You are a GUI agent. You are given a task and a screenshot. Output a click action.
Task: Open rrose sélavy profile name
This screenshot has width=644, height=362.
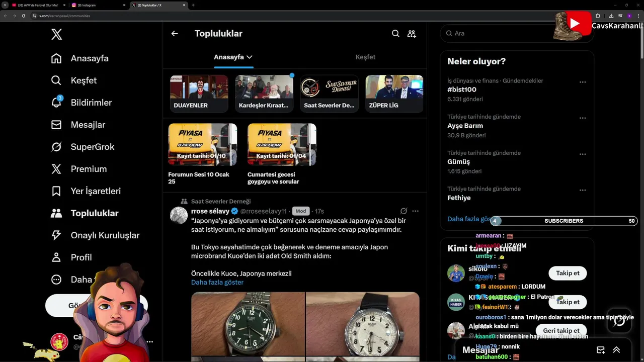pos(210,211)
